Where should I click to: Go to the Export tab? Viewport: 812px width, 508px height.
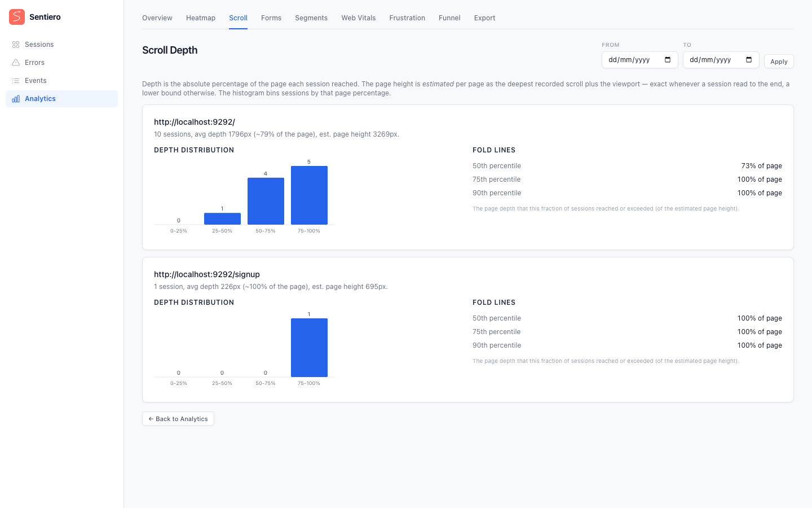click(484, 18)
